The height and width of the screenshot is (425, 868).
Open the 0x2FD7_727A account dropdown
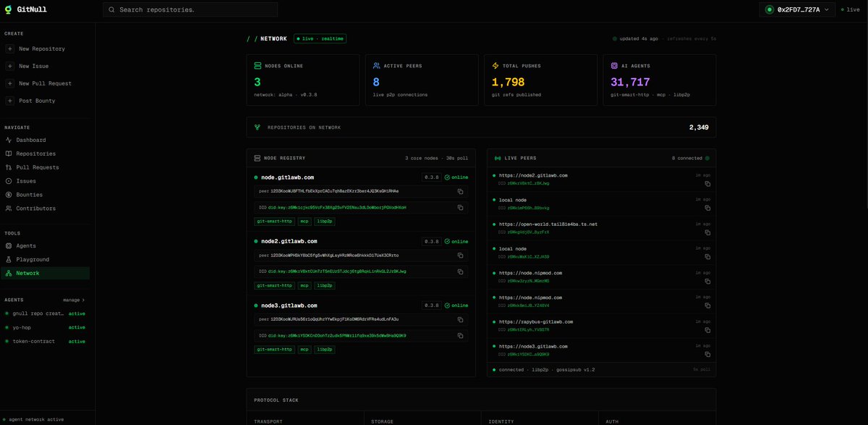coord(799,9)
